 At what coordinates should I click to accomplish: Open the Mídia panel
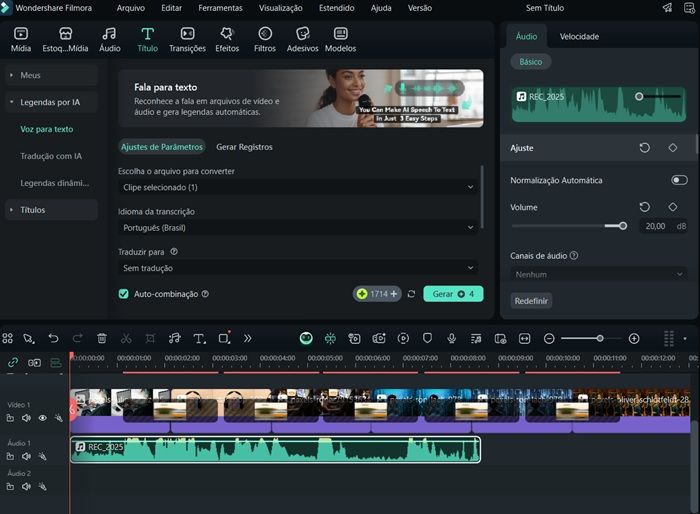21,40
